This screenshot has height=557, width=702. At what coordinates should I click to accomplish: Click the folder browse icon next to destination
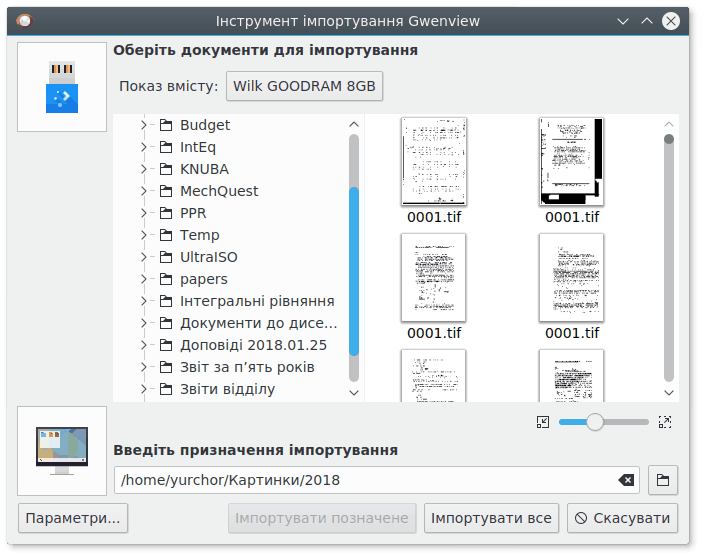coord(663,480)
